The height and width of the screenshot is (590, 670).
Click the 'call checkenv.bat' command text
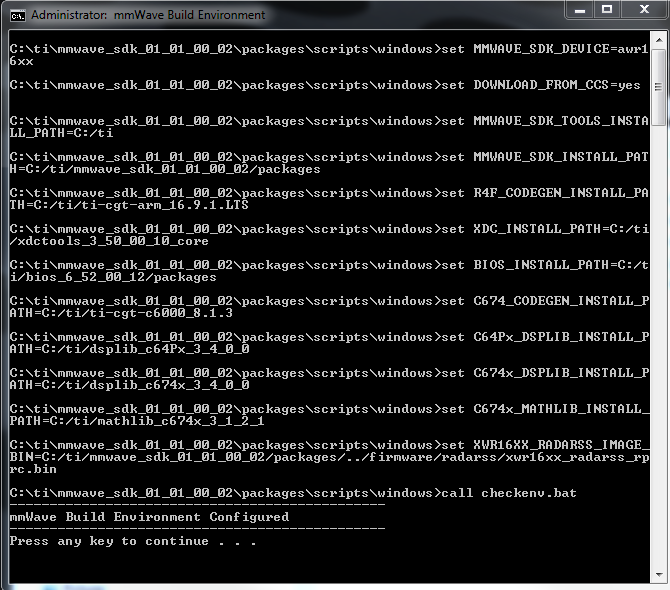pyautogui.click(x=508, y=493)
